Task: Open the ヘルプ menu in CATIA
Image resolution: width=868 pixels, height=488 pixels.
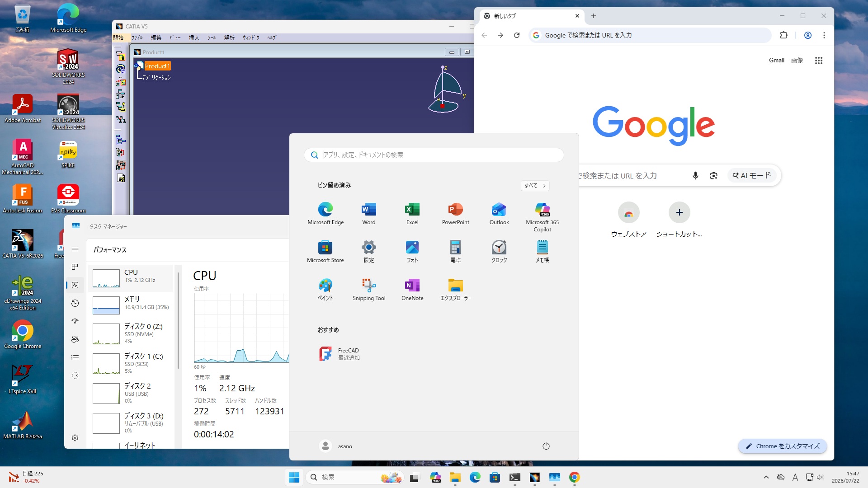Action: [x=272, y=38]
